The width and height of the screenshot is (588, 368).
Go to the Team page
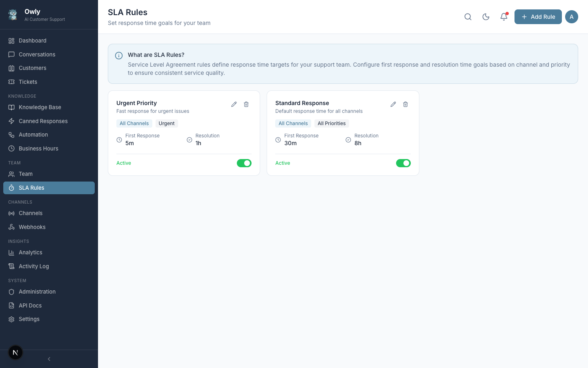49,174
